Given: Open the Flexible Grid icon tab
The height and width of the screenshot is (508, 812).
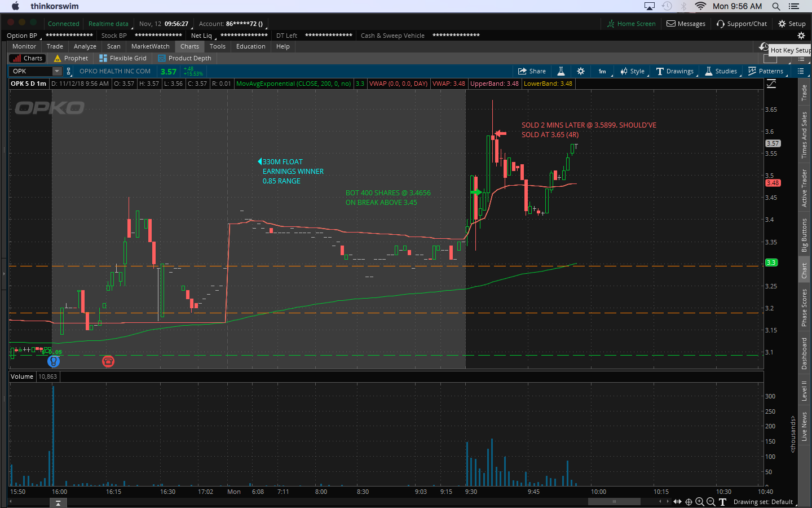Looking at the screenshot, I should [103, 58].
